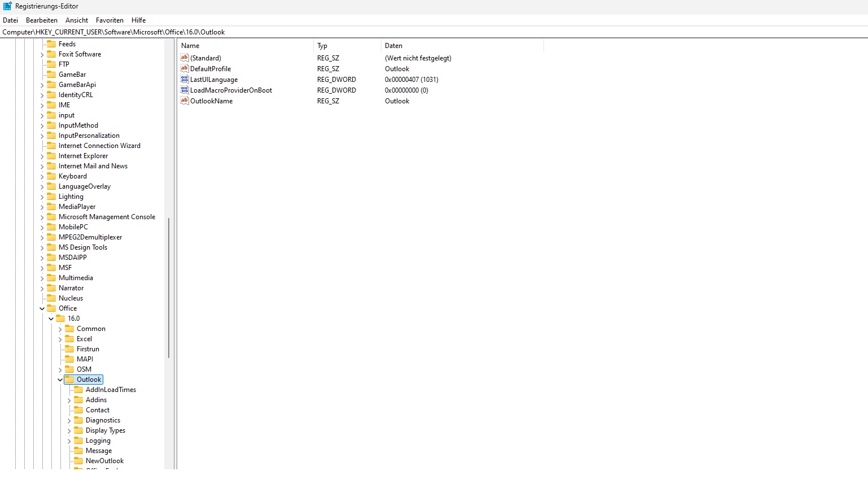
Task: Expand the Display Types tree node
Action: 69,430
